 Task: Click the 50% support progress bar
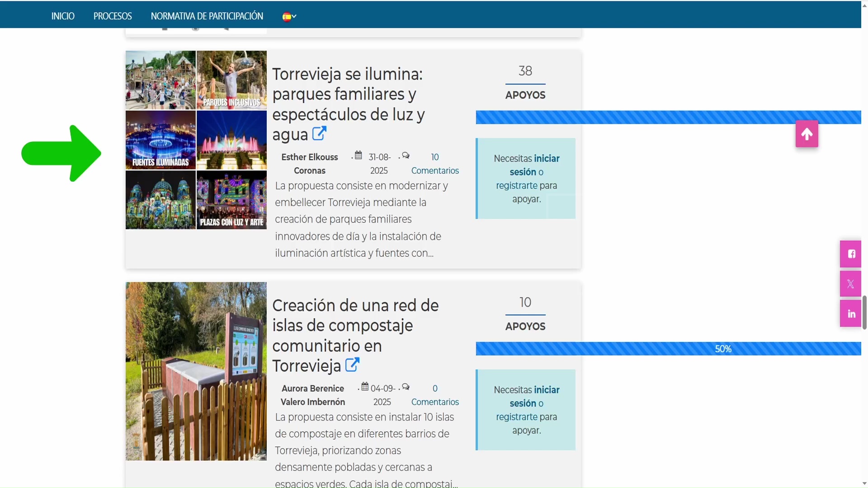pos(668,349)
